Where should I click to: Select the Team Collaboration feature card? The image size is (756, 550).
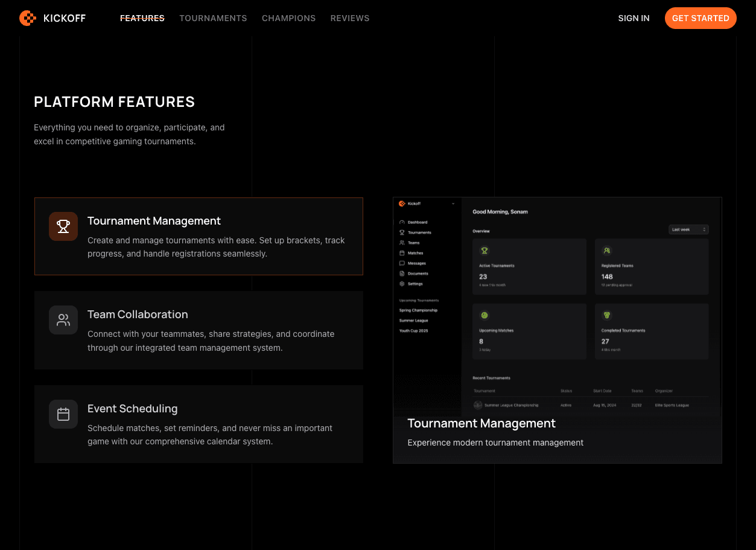(x=199, y=330)
